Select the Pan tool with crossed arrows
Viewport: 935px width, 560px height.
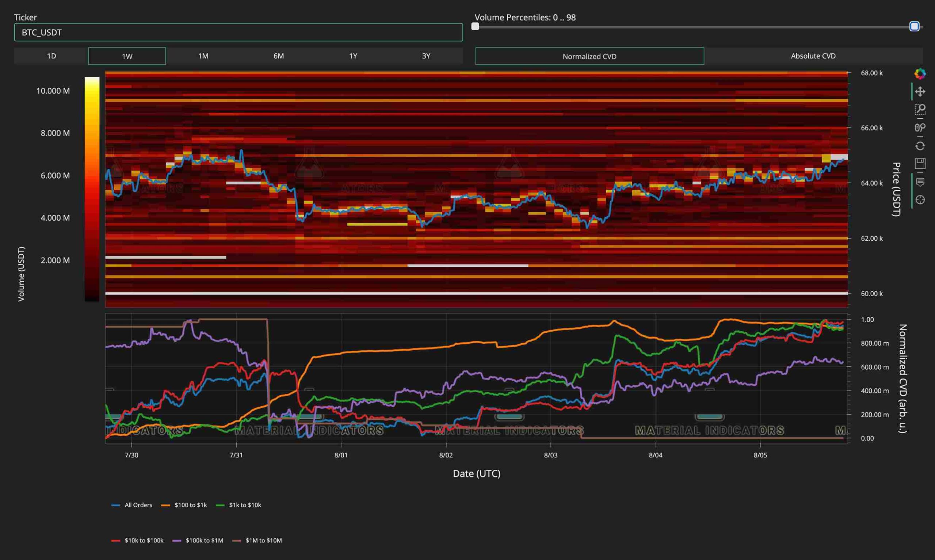pyautogui.click(x=920, y=92)
